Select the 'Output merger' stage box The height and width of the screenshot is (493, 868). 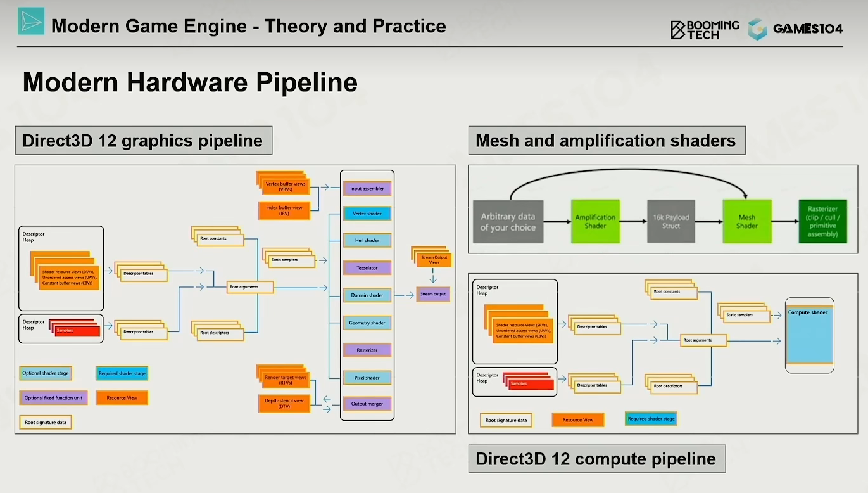(x=367, y=404)
